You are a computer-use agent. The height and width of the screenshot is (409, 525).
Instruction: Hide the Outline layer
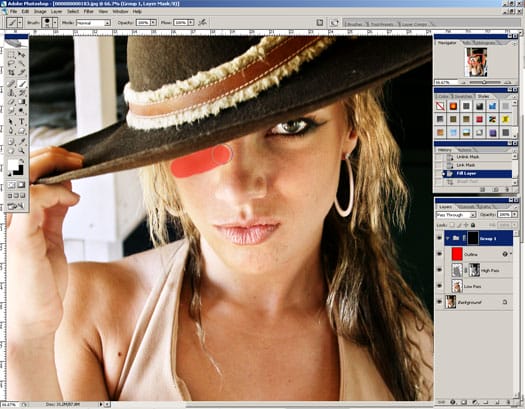click(440, 254)
